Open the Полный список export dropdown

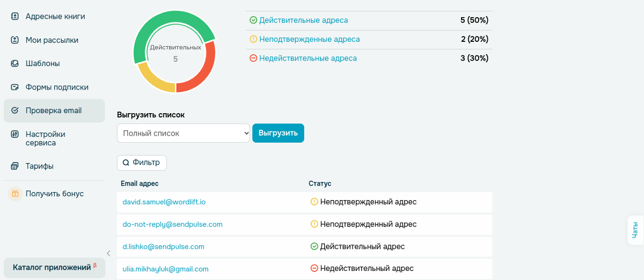pos(184,133)
